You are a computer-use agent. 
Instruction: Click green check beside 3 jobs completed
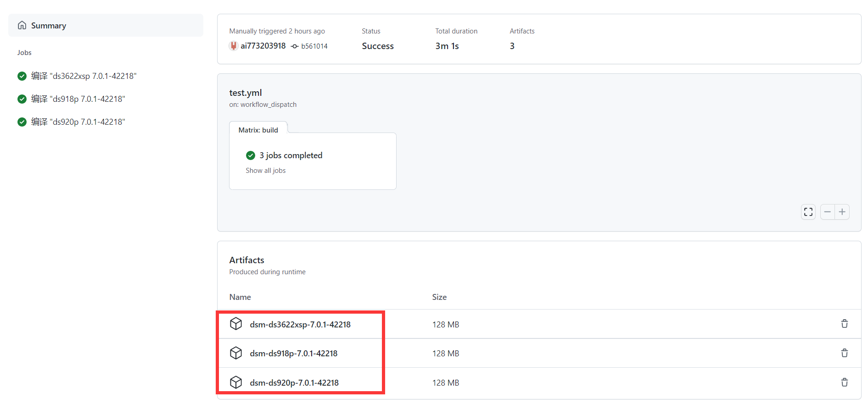(x=251, y=155)
